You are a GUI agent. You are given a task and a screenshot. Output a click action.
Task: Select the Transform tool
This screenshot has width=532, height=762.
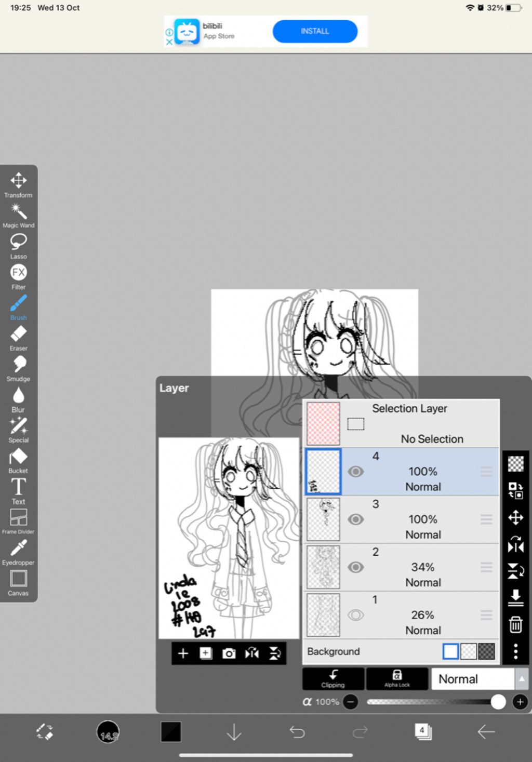(18, 185)
